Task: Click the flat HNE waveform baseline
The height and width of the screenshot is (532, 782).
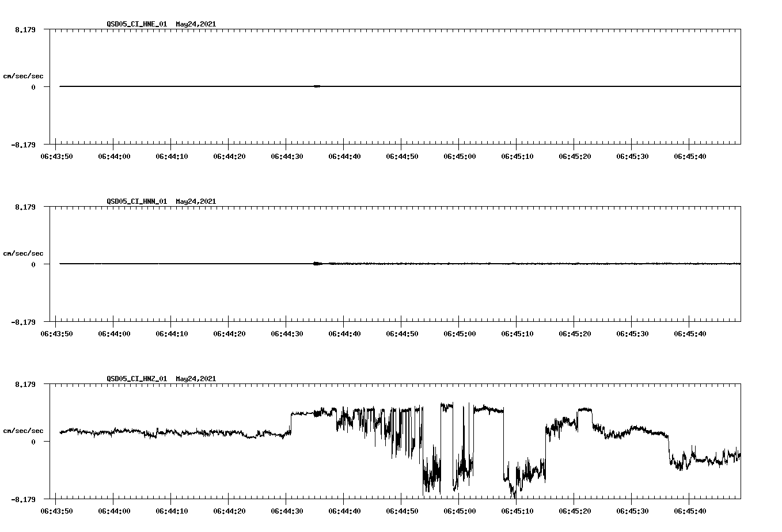Action: (x=173, y=87)
